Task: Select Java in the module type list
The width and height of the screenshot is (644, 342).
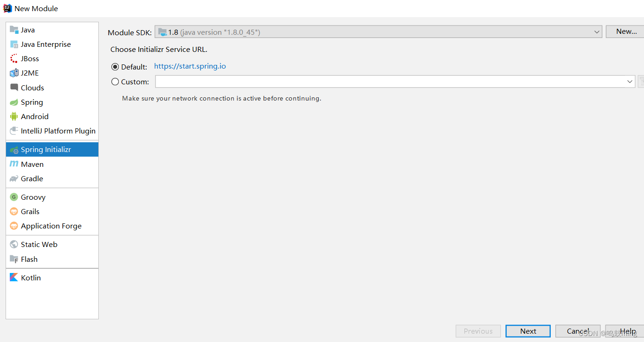Action: tap(52, 30)
